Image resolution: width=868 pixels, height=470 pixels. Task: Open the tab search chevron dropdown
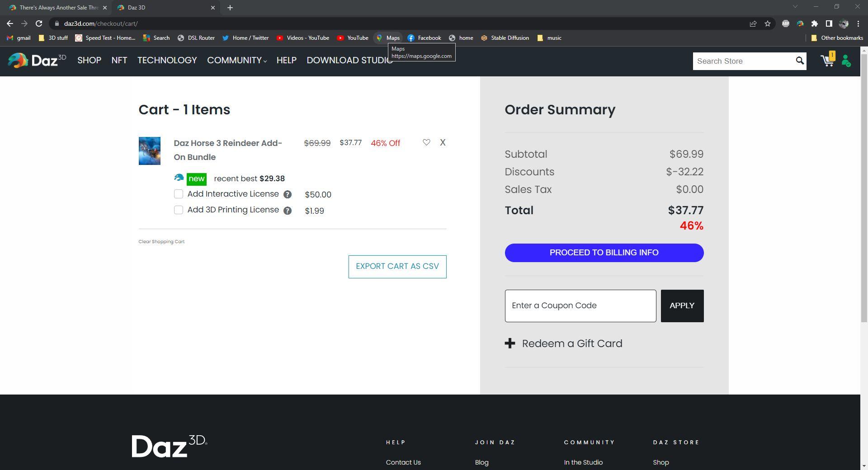coord(795,7)
